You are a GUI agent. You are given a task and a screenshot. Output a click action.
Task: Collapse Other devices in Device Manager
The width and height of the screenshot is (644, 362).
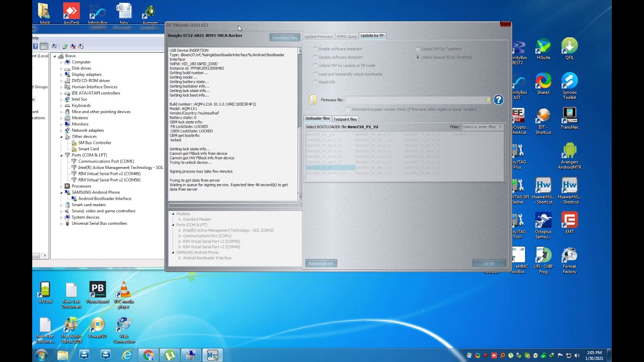(62, 136)
